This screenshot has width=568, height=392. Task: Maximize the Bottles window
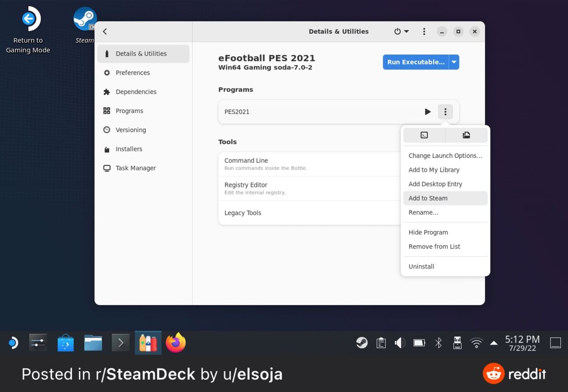[458, 32]
